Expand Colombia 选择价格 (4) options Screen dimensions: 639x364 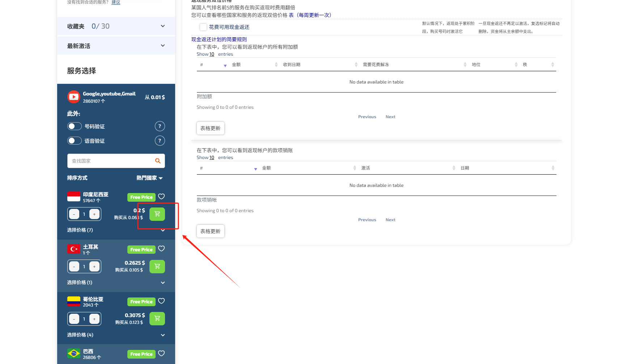pos(116,335)
